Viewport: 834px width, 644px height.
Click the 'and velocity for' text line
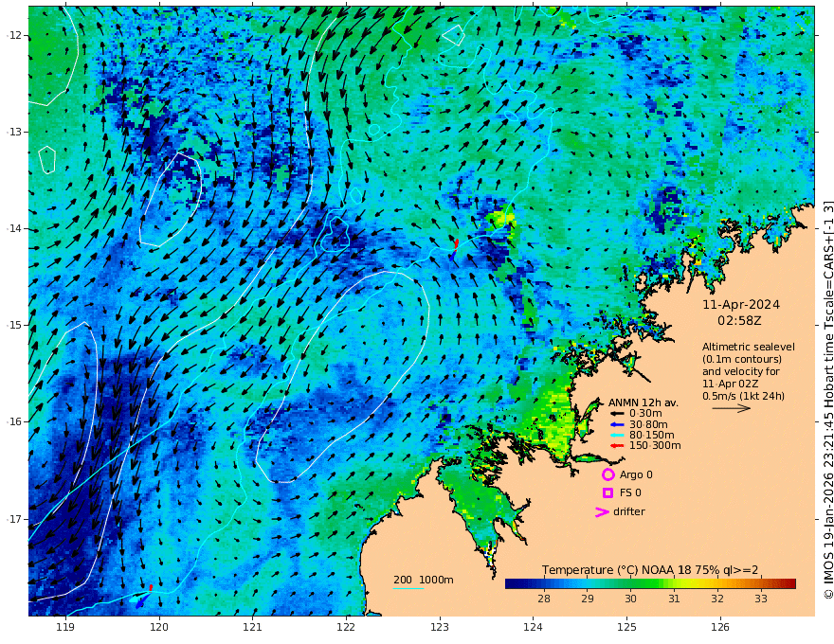tap(740, 371)
